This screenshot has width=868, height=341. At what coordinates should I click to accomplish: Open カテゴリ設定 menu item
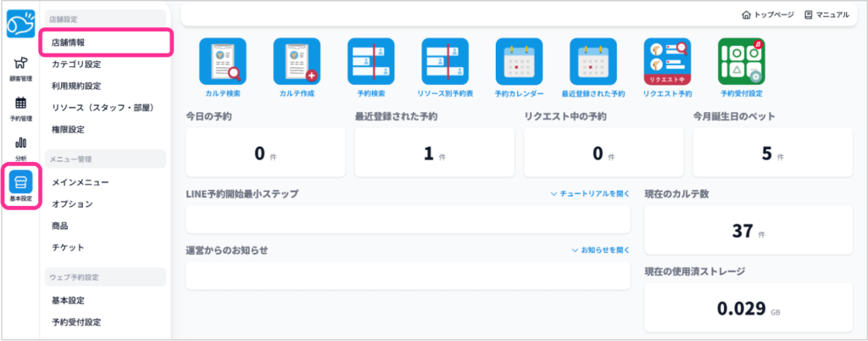pyautogui.click(x=76, y=64)
